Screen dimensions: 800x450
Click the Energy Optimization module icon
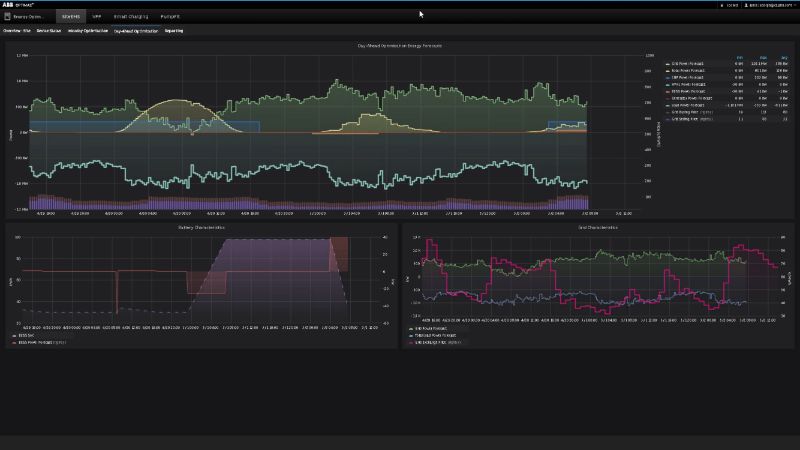click(10, 17)
